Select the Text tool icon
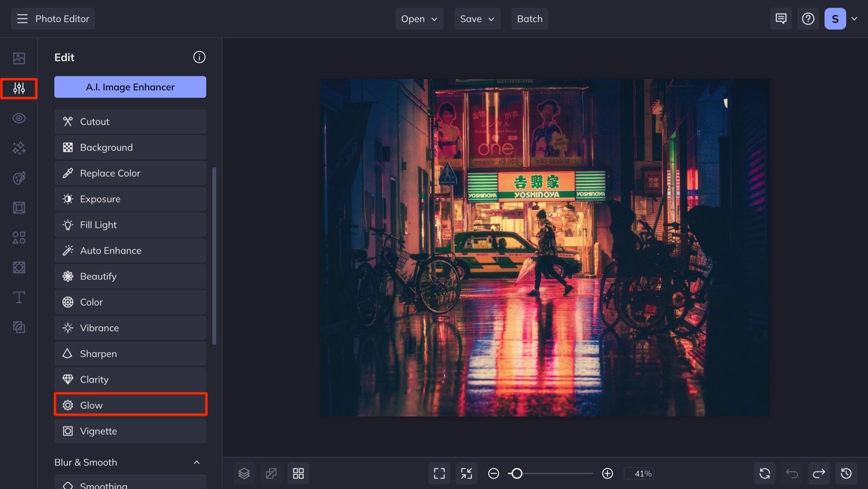The height and width of the screenshot is (489, 868). pos(19,297)
